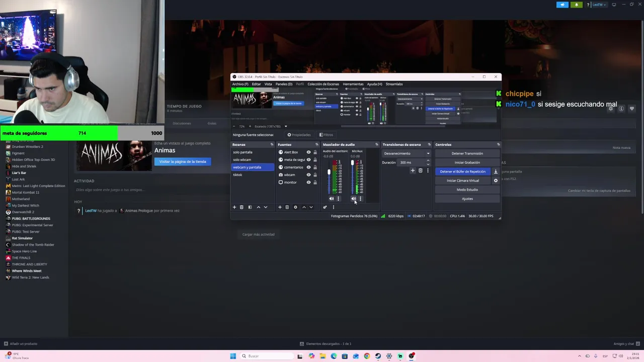
Task: Open advanced audio properties gear in mixer
Action: [325, 207]
